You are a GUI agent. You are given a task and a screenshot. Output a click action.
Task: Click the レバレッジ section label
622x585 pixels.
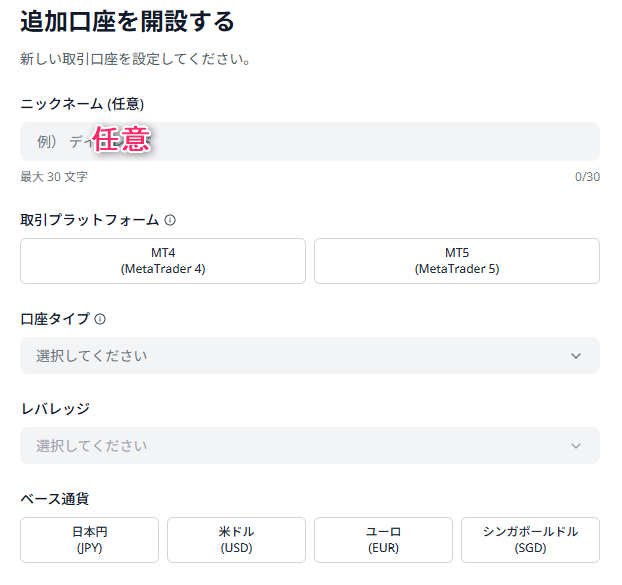55,409
